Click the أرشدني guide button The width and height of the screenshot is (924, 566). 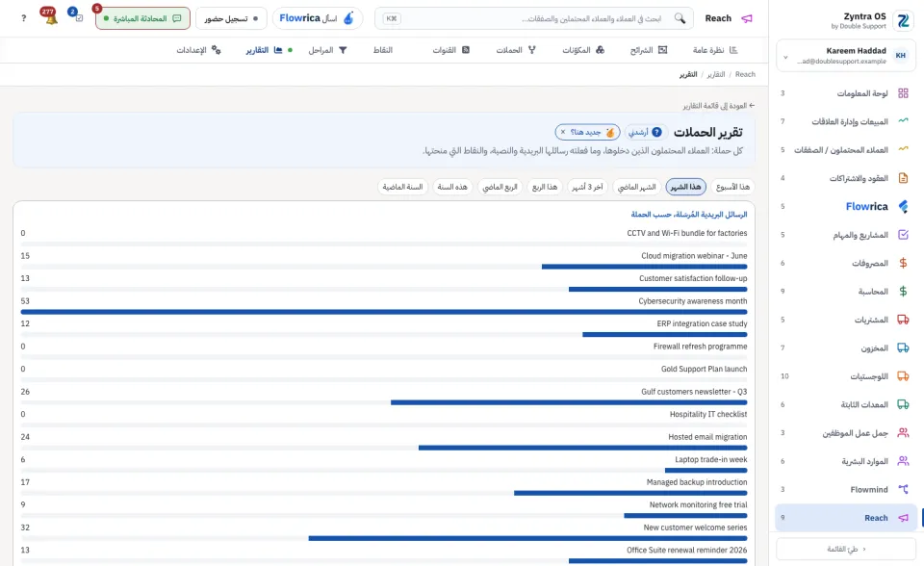(x=644, y=132)
